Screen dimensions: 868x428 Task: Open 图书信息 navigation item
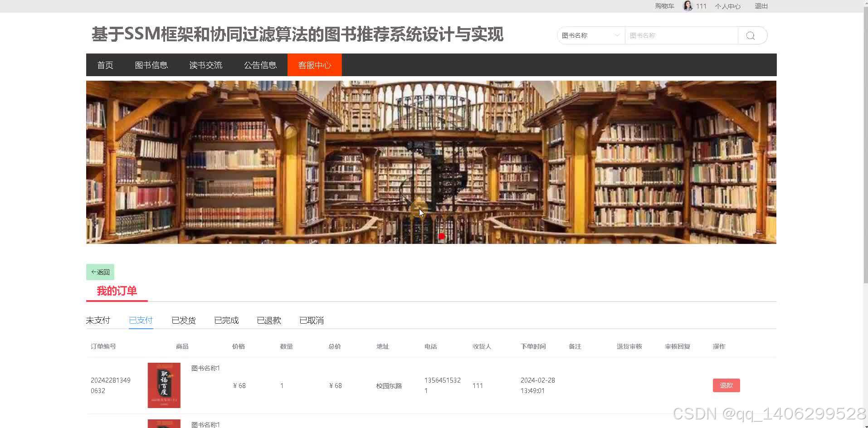click(x=151, y=65)
